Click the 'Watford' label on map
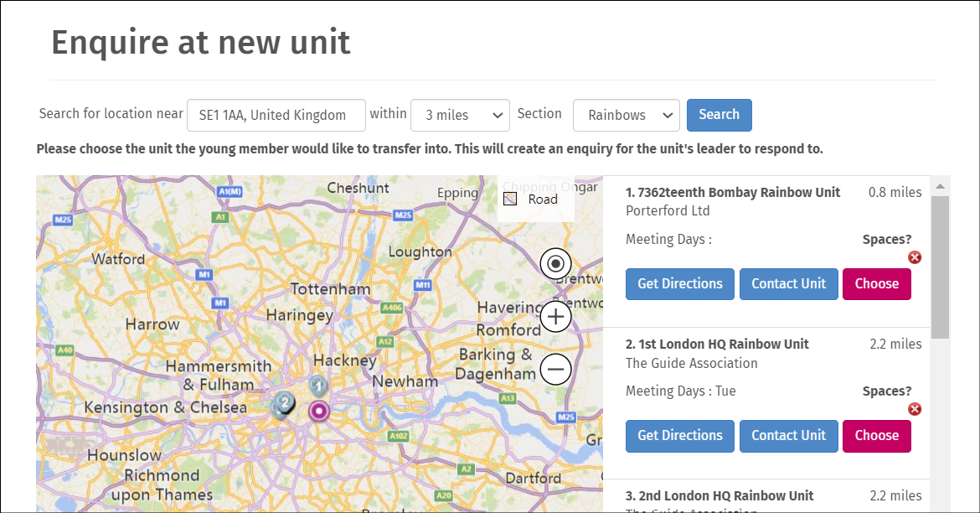Image resolution: width=980 pixels, height=513 pixels. [118, 258]
